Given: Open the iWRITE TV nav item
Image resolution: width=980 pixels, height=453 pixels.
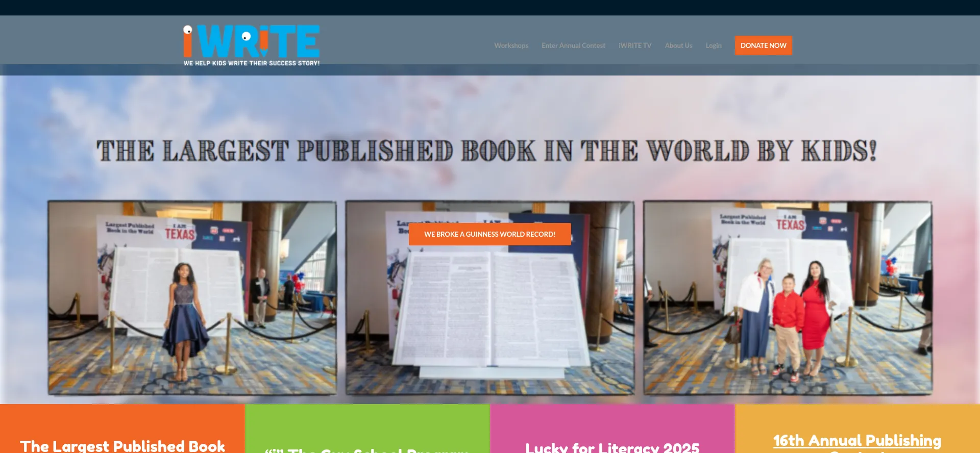Looking at the screenshot, I should [x=635, y=45].
